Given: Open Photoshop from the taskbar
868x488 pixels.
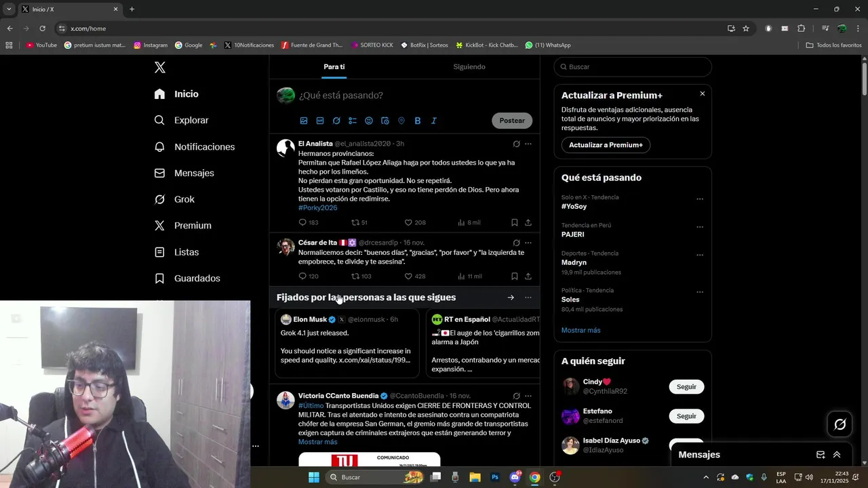Looking at the screenshot, I should tap(495, 477).
